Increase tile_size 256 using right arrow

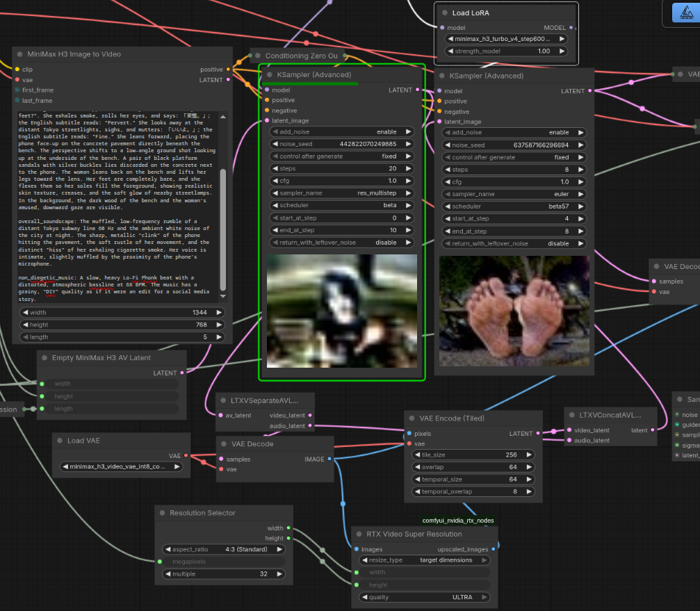coord(528,455)
